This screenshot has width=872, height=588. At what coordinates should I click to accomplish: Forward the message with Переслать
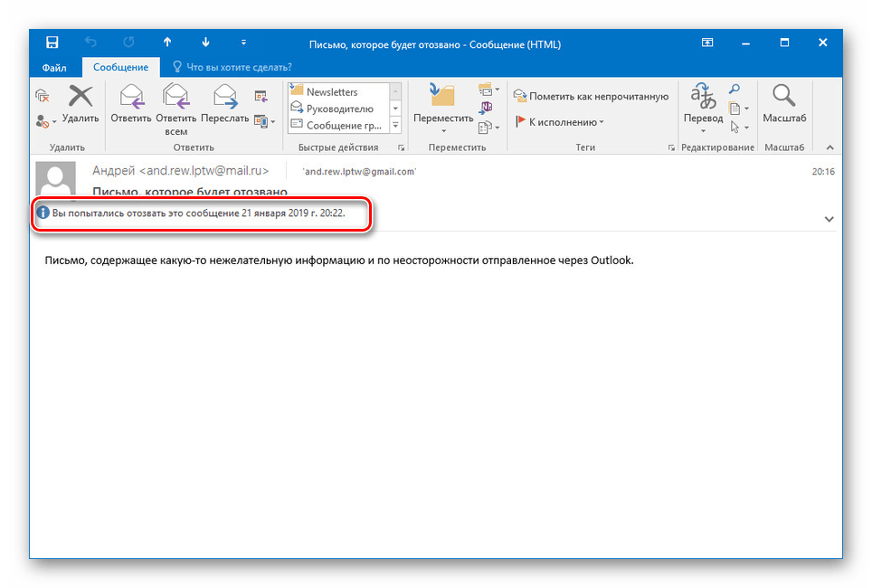pos(224,103)
